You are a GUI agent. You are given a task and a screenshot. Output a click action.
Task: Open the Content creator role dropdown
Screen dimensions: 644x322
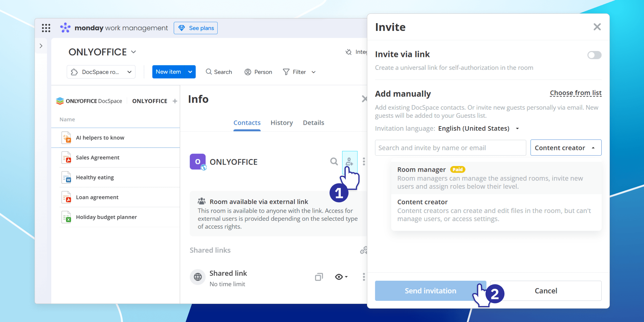[566, 148]
